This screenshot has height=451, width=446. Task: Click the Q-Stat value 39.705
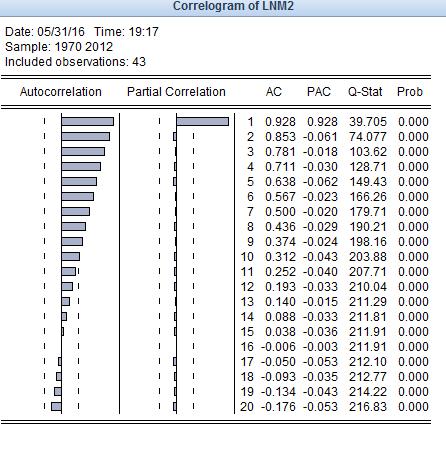[x=368, y=122]
